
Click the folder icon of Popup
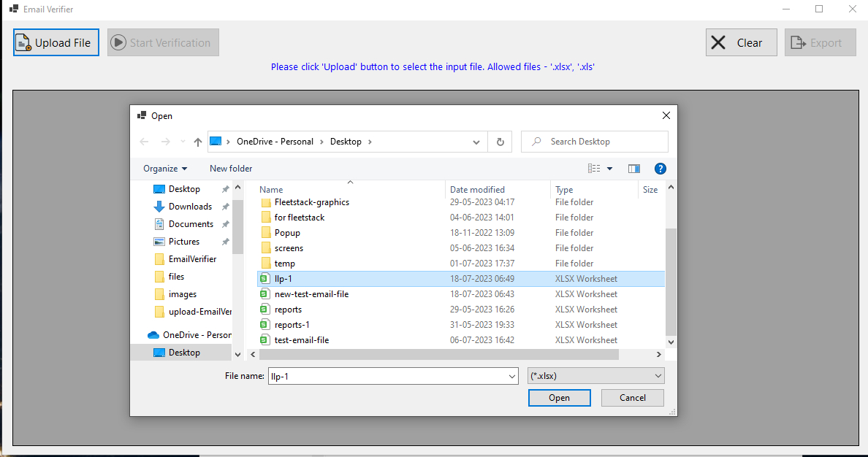(266, 232)
